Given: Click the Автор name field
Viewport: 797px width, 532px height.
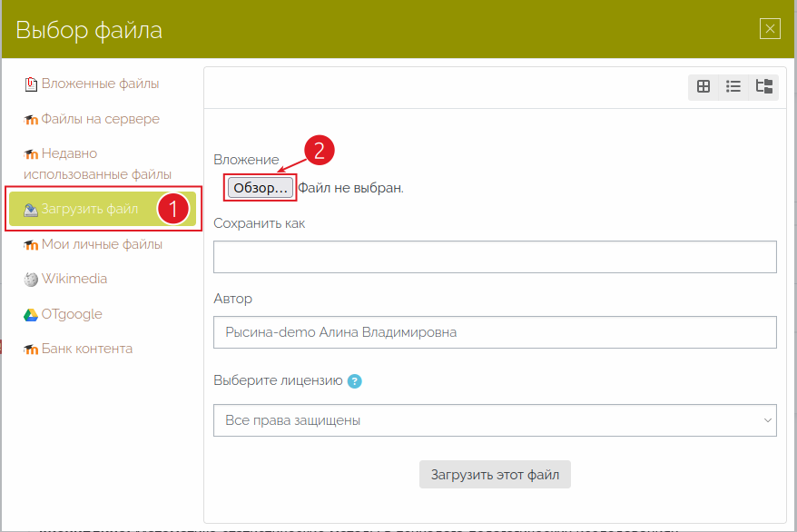Looking at the screenshot, I should click(x=495, y=332).
